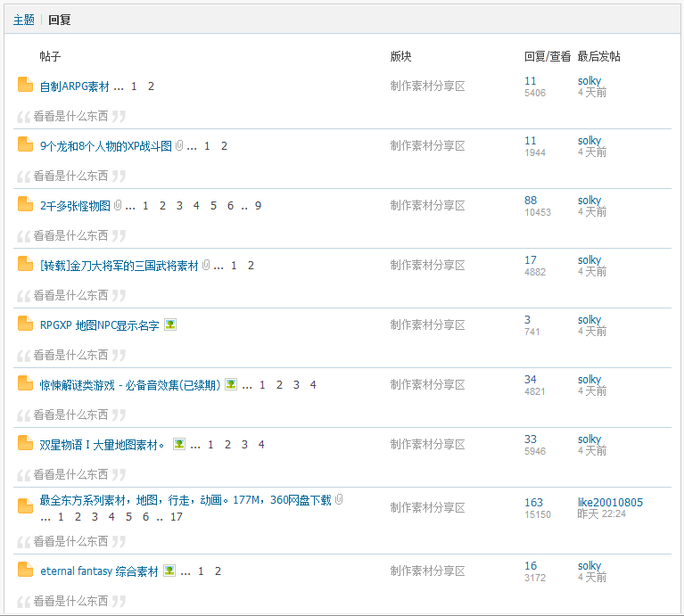This screenshot has width=684, height=616.
Task: Open solky profile in 2千多张怪物图 row
Action: (589, 201)
